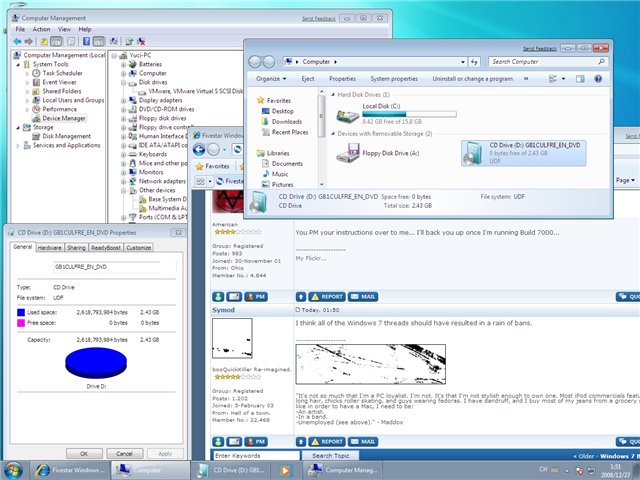Open Recent Places in navigation pane
640x480 pixels.
pyautogui.click(x=290, y=132)
